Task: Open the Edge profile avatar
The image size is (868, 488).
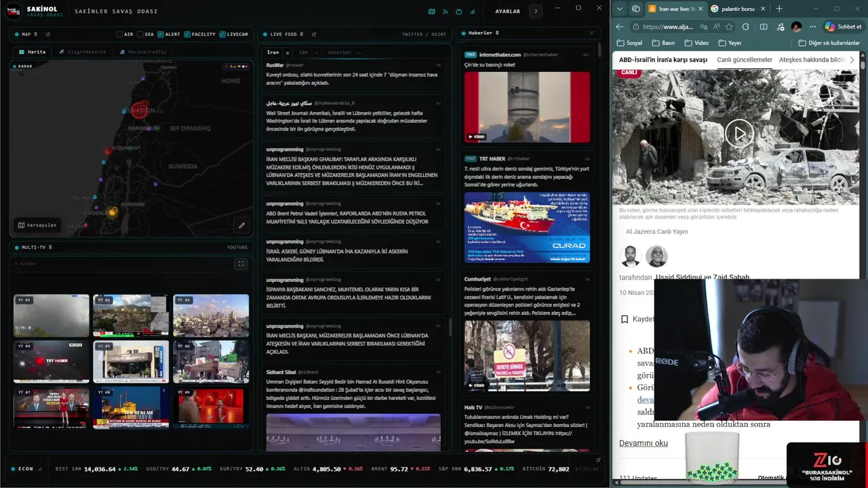Action: (796, 26)
